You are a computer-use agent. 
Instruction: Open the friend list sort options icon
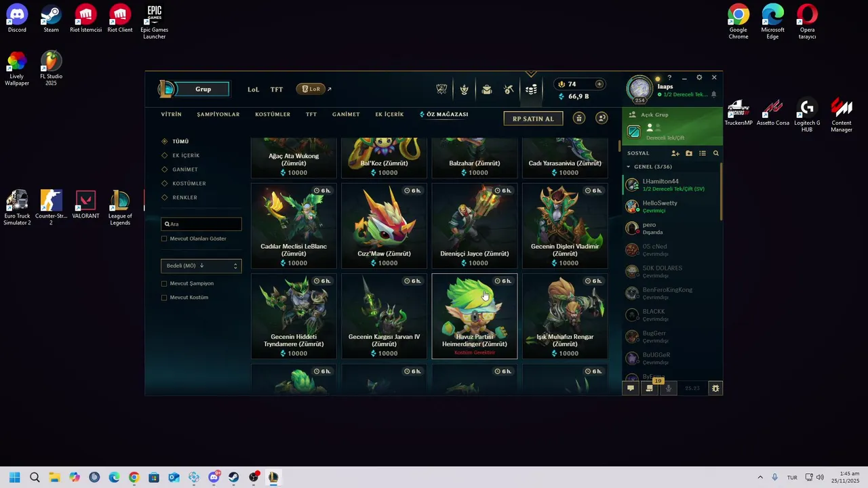click(703, 153)
